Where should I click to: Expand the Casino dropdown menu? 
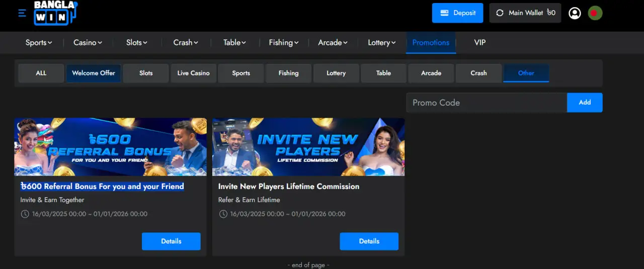(88, 43)
